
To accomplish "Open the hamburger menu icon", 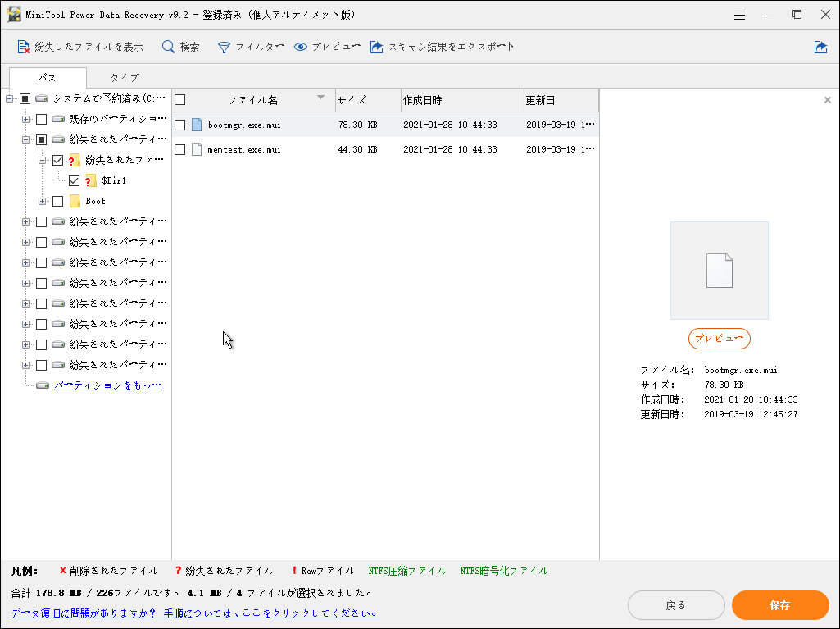I will pyautogui.click(x=738, y=14).
